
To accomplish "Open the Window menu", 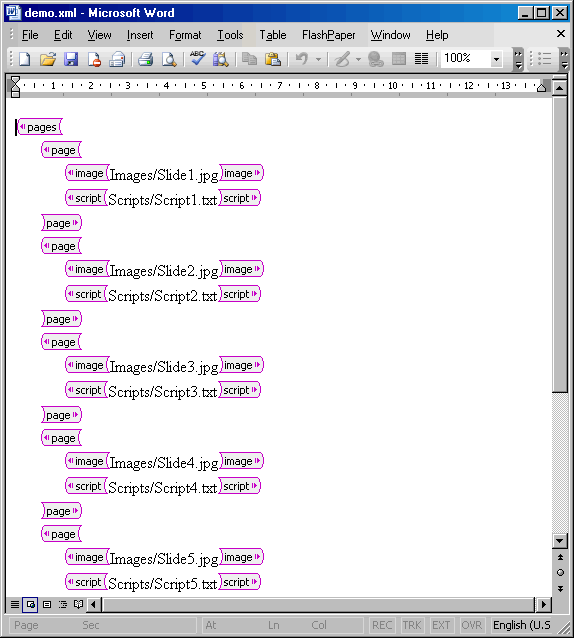I will pyautogui.click(x=390, y=35).
